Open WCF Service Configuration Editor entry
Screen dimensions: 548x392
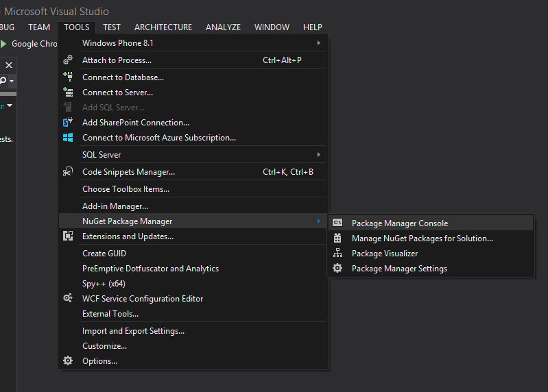click(193, 298)
